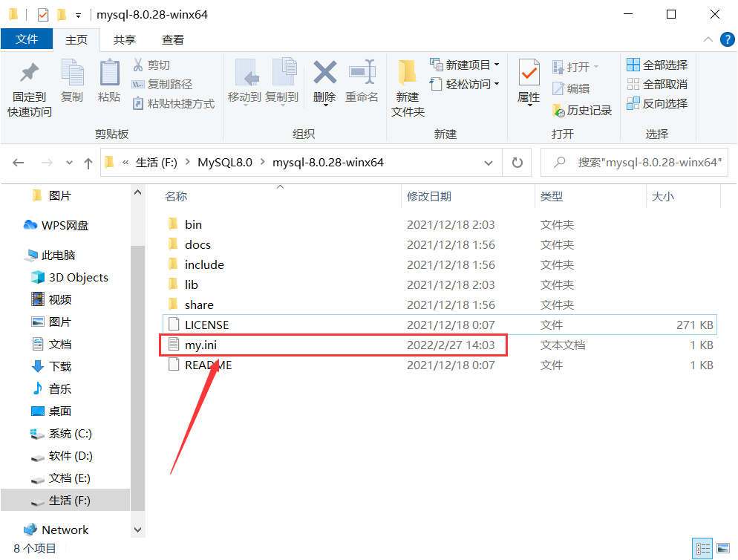Screen dimensions: 738x560
Task: Click Select none (全部取消)
Action: pyautogui.click(x=657, y=85)
